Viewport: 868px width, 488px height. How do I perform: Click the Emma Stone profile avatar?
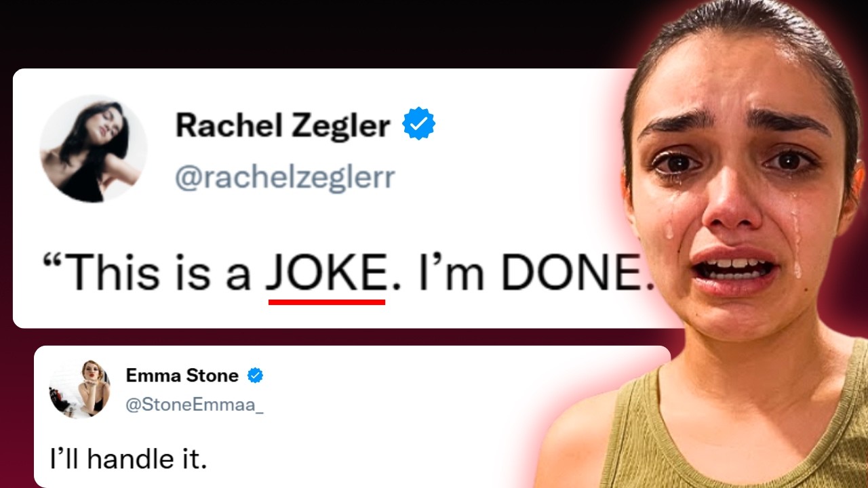80,389
